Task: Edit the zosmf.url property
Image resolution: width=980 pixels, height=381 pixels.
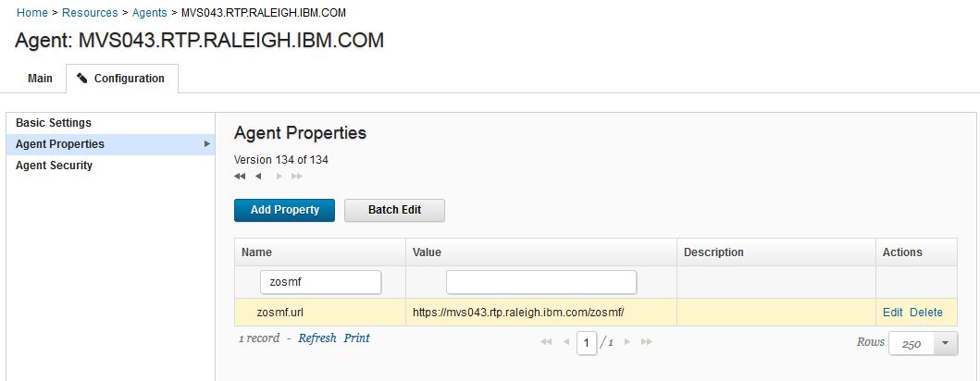Action: 892,313
